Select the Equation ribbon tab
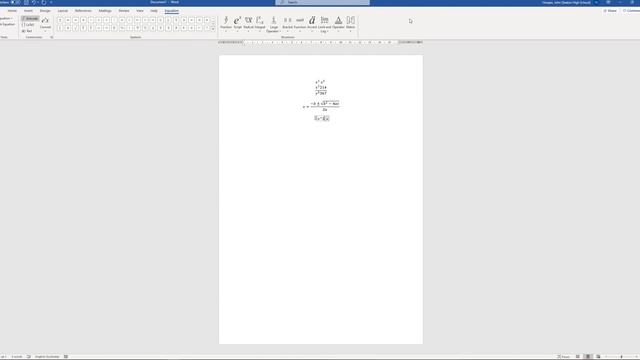Viewport: 640px width, 360px height. click(x=171, y=11)
